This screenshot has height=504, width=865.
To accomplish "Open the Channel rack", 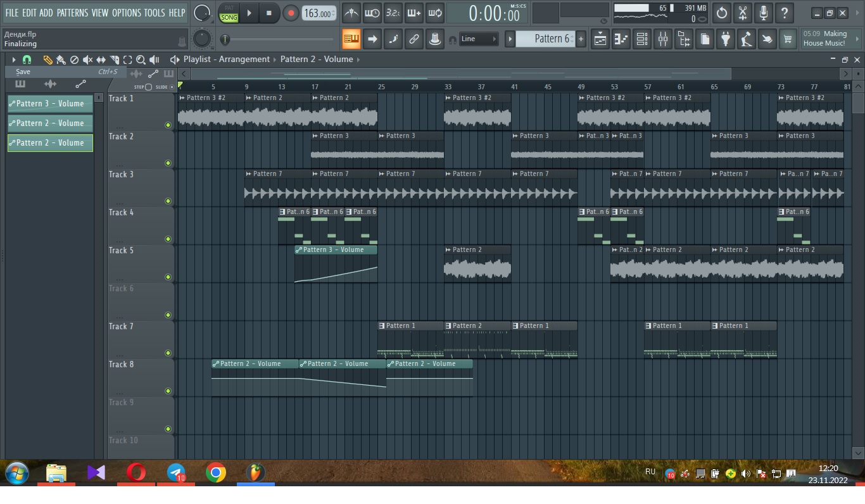I will coord(642,39).
